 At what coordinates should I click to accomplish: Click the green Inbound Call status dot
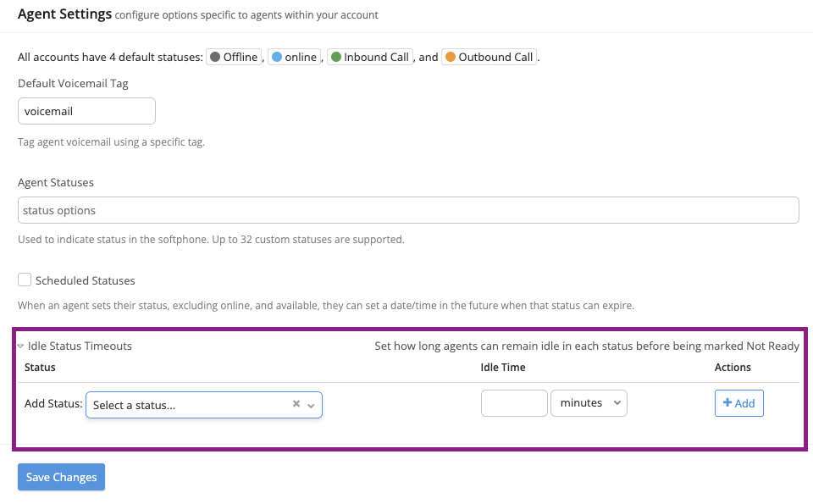coord(335,58)
